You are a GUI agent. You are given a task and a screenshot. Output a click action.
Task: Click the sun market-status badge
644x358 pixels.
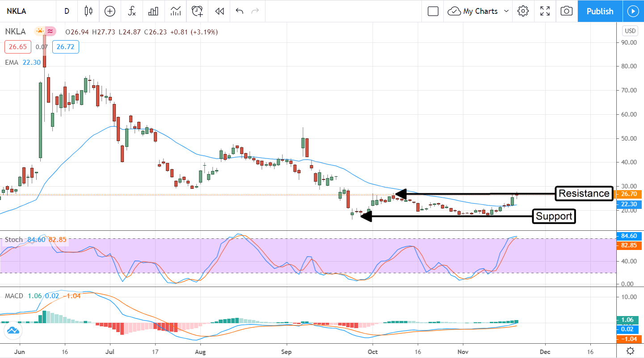tap(39, 32)
